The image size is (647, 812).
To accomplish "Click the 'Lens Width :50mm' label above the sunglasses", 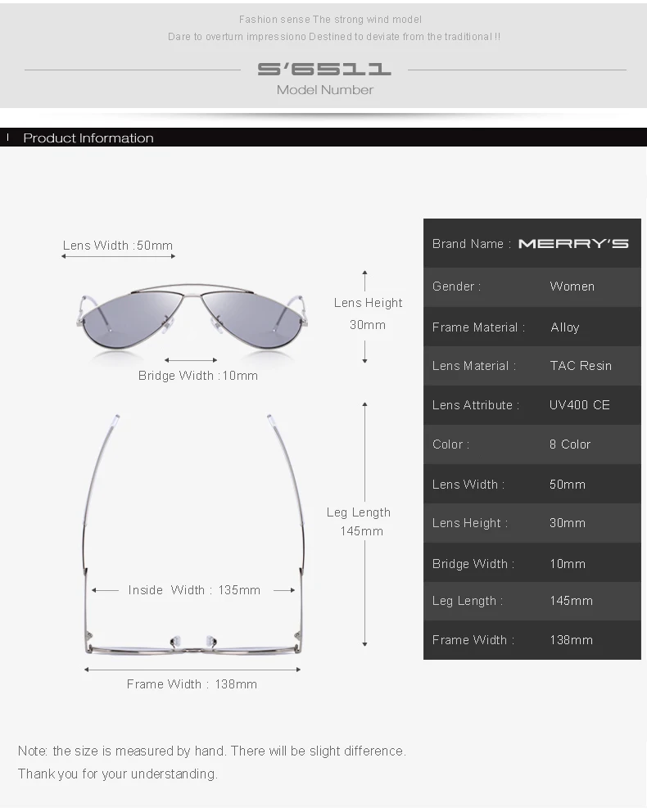I will coord(118,245).
